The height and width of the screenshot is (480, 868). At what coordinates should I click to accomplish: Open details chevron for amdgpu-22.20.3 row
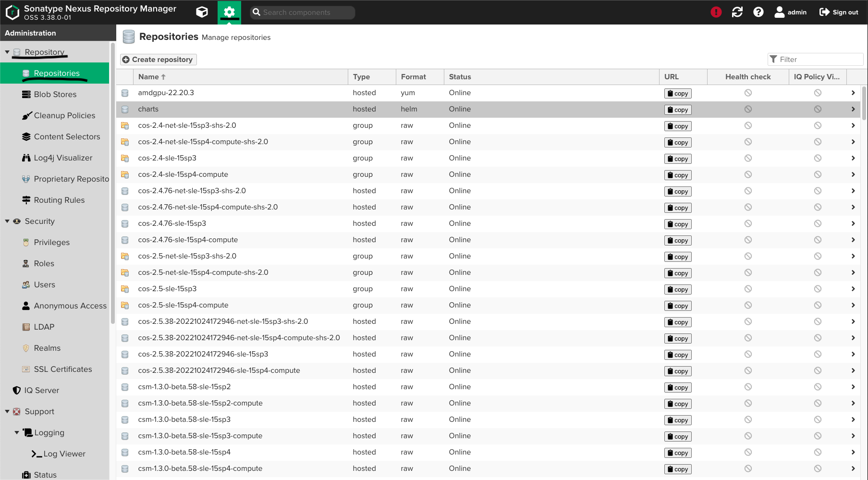[x=853, y=93]
